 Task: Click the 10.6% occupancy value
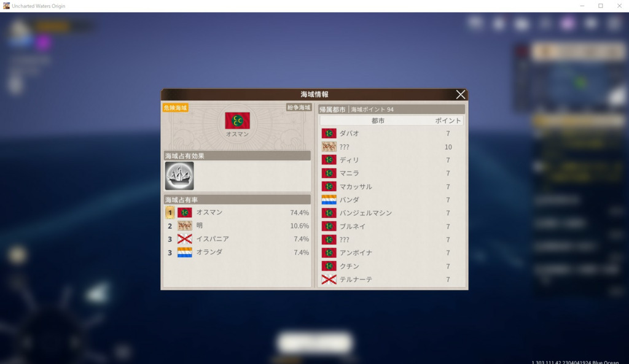coord(300,226)
